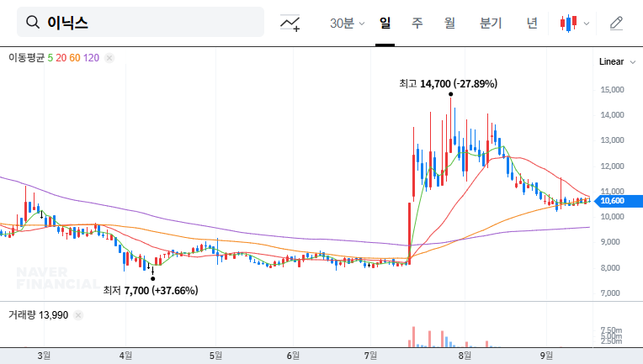Switch to the 년 yearly tab

(x=532, y=24)
